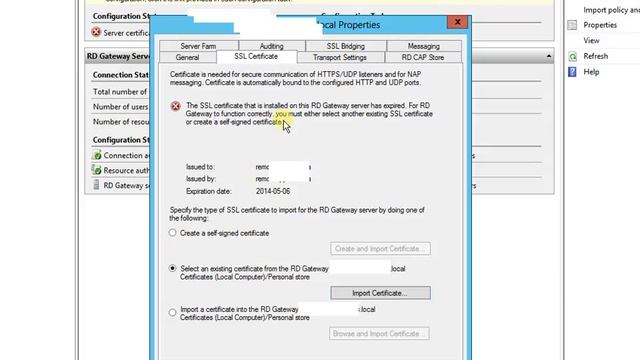Click the Resource authorization status icon
This screenshot has width=640, height=360.
pyautogui.click(x=97, y=170)
